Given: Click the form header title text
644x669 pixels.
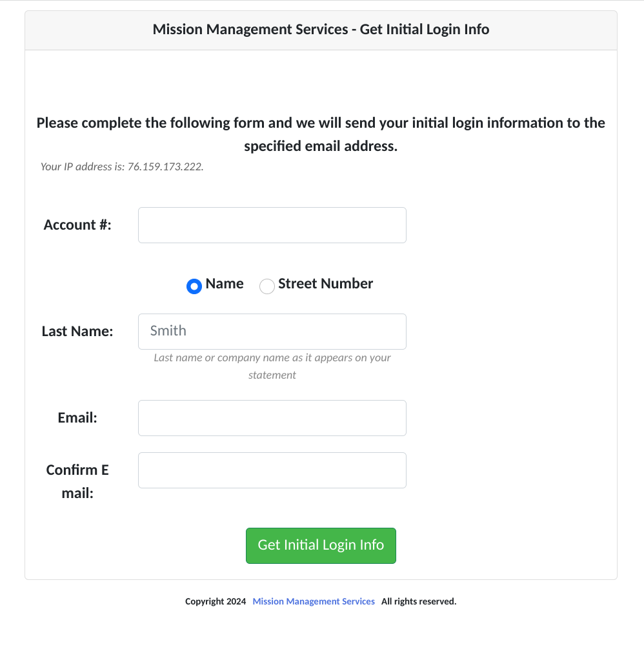Looking at the screenshot, I should 321,29.
